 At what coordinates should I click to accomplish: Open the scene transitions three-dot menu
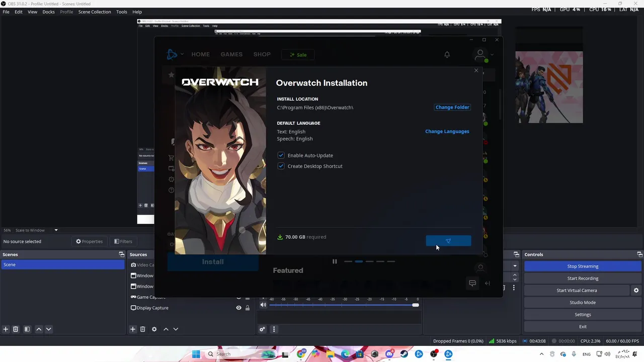point(514,288)
